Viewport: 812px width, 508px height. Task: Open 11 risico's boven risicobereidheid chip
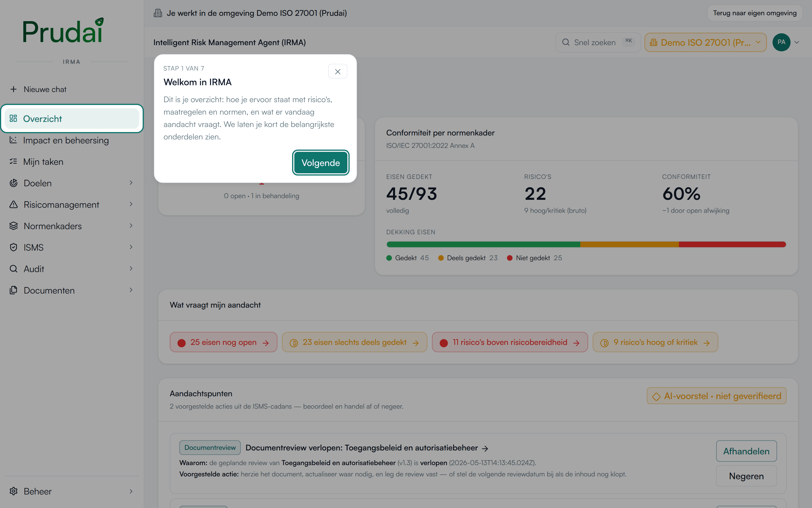click(510, 342)
